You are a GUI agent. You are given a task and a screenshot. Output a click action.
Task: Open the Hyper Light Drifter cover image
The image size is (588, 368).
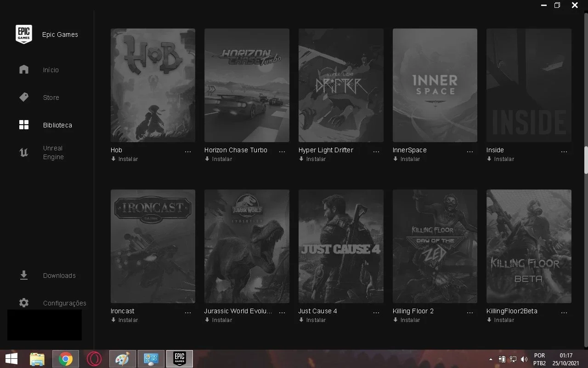341,85
